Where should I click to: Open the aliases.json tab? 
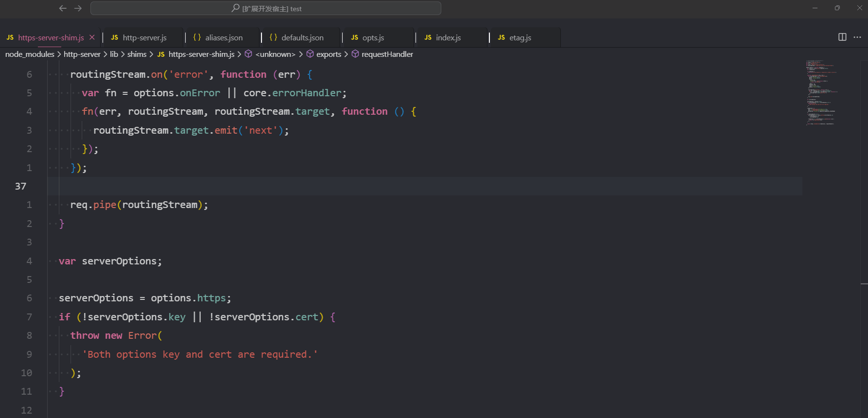point(224,37)
